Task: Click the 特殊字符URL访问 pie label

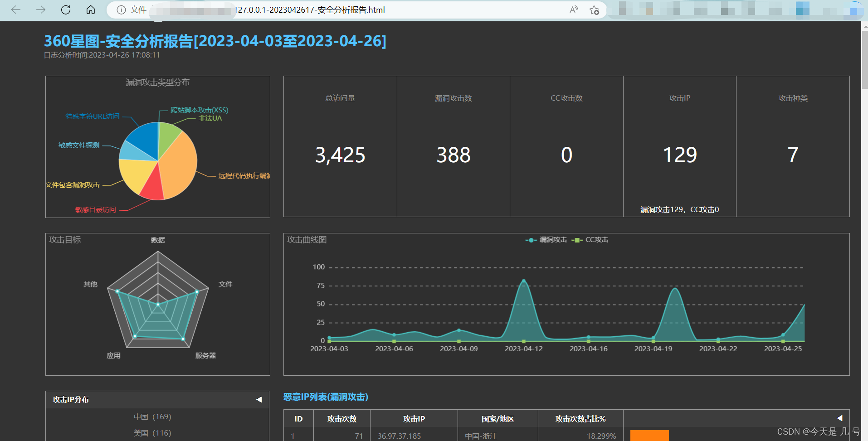Action: 93,116
